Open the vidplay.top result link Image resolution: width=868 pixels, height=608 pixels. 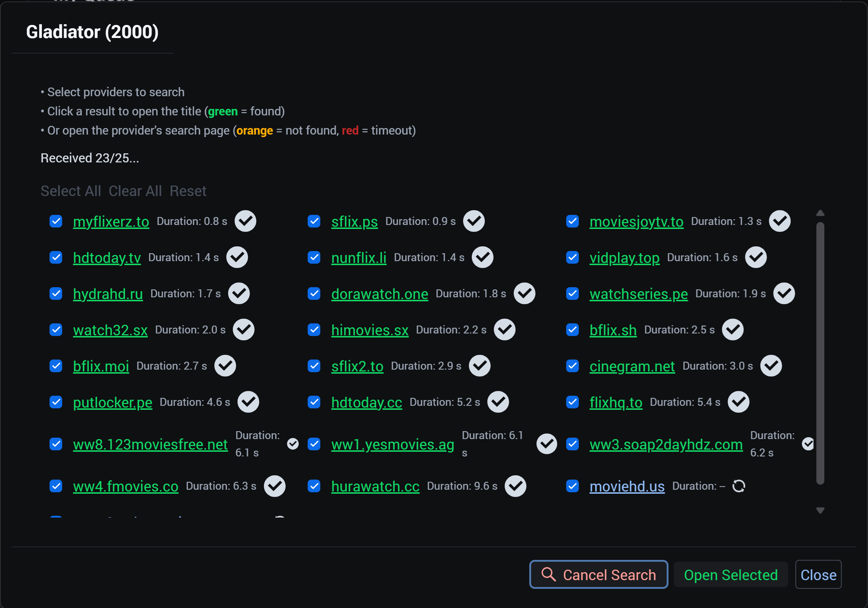[x=625, y=258]
